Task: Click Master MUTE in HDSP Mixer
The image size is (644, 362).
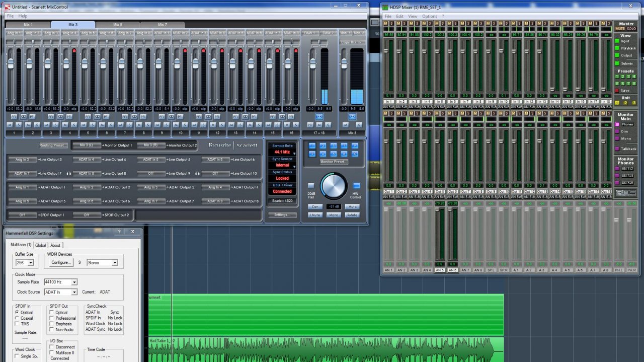Action: pyautogui.click(x=620, y=28)
